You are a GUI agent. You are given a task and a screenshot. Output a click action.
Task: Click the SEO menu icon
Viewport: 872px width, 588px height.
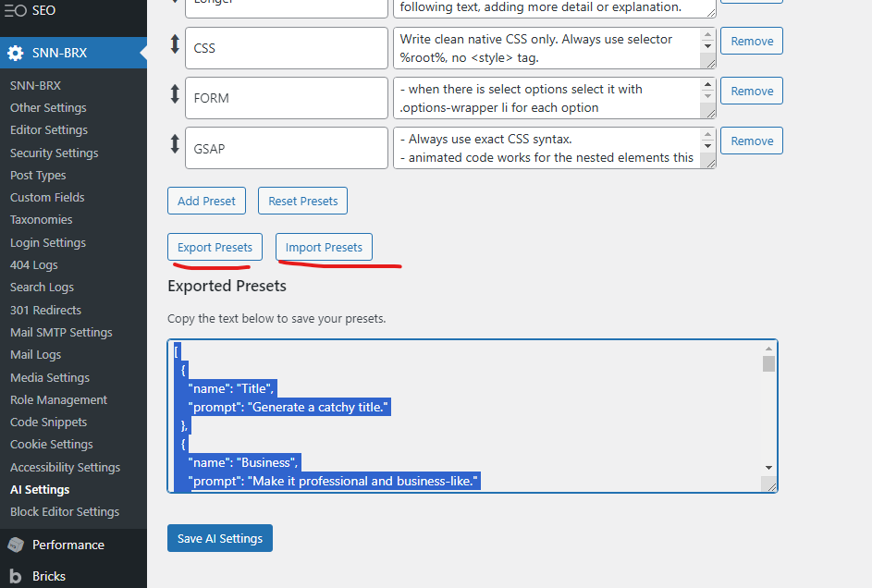(x=16, y=11)
